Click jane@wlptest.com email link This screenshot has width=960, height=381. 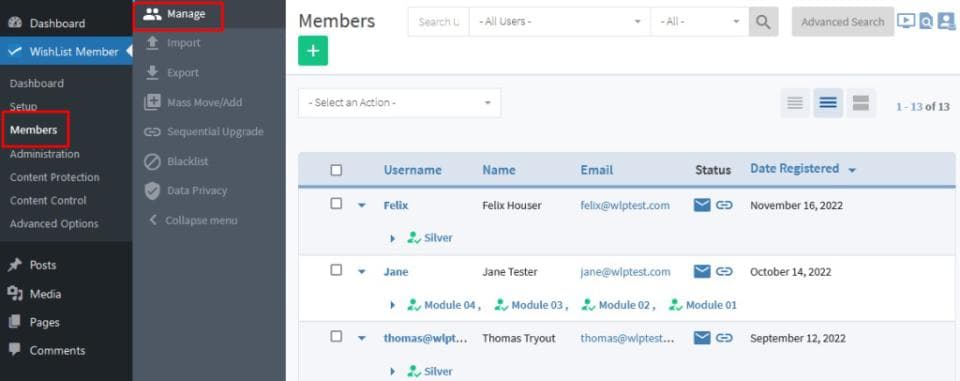click(625, 271)
